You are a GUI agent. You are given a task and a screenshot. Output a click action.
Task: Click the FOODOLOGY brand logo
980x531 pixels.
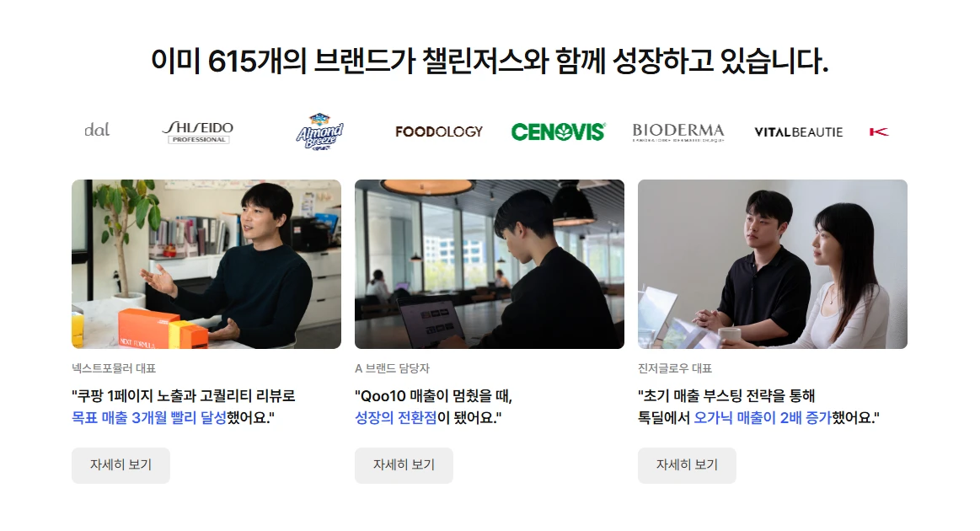tap(439, 132)
